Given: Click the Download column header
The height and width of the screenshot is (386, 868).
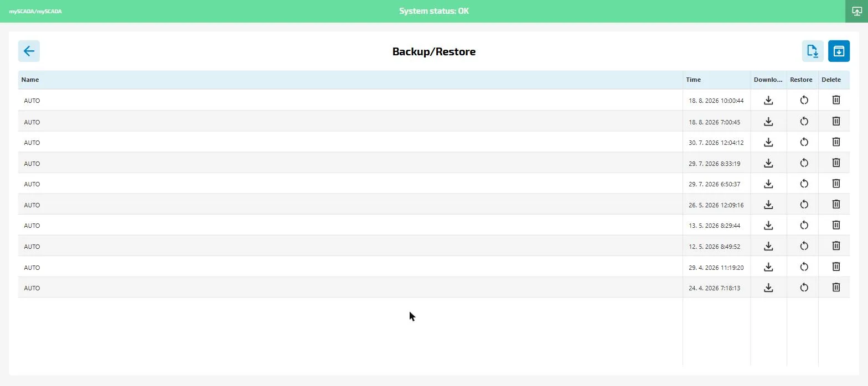Looking at the screenshot, I should pos(768,80).
